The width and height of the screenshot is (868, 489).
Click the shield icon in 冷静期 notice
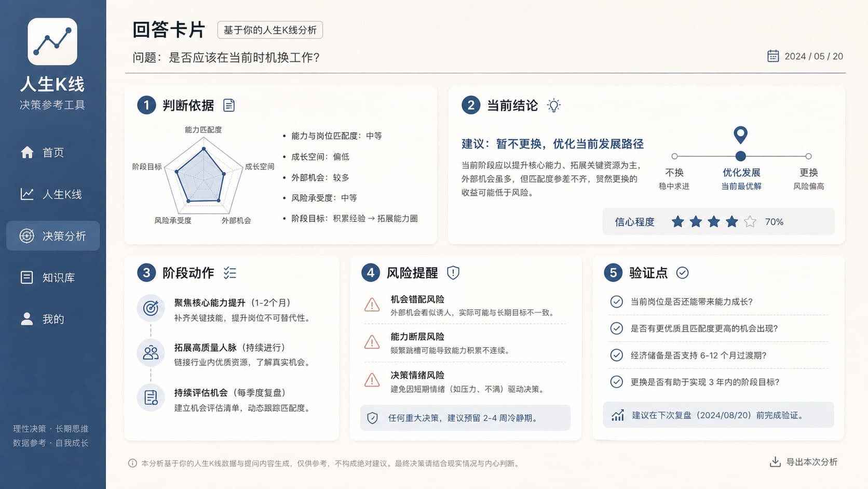(x=372, y=418)
